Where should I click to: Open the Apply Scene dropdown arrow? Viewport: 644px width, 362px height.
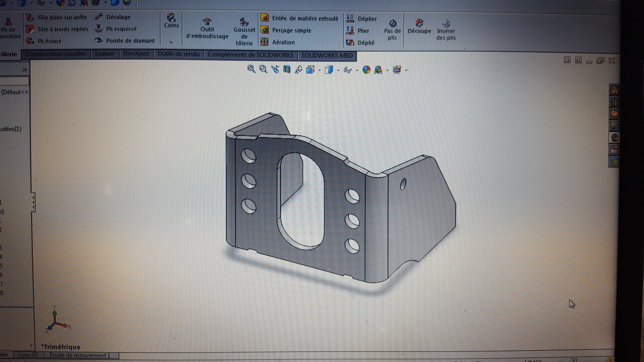click(x=388, y=70)
